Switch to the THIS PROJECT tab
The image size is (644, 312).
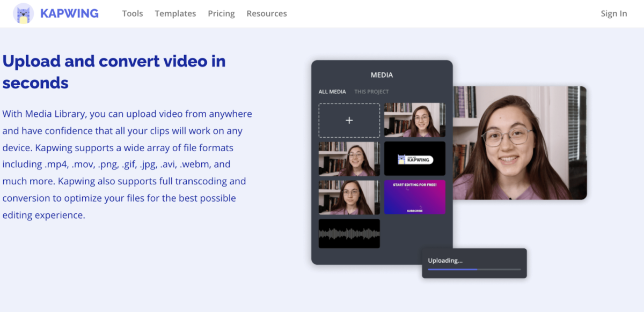(x=371, y=92)
